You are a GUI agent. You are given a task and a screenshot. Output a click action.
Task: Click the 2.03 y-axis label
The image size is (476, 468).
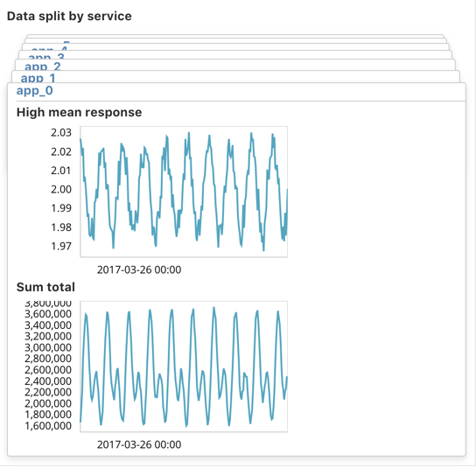point(61,133)
